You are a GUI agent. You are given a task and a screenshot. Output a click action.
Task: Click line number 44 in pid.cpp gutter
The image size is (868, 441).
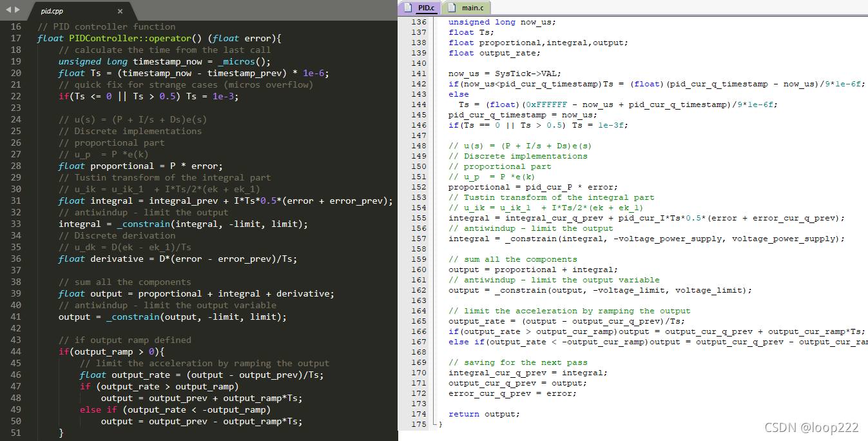point(16,351)
